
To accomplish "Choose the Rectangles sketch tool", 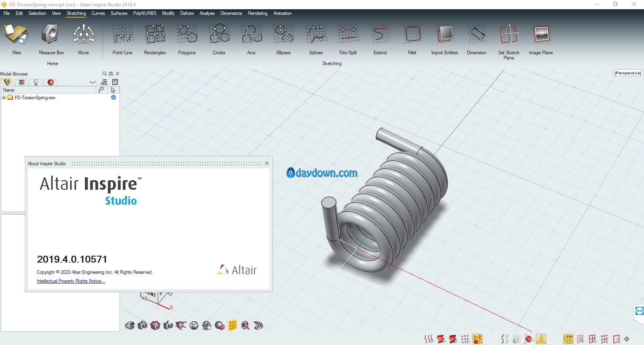I will [x=155, y=39].
